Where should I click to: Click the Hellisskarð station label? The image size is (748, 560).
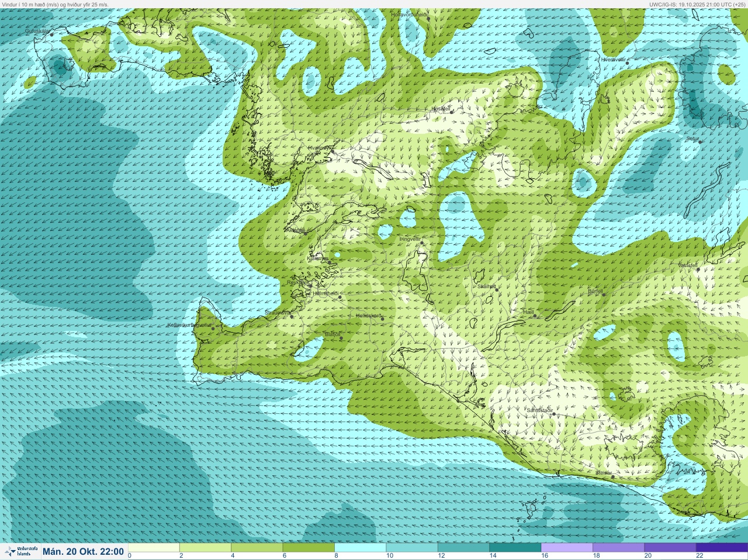[x=369, y=316]
